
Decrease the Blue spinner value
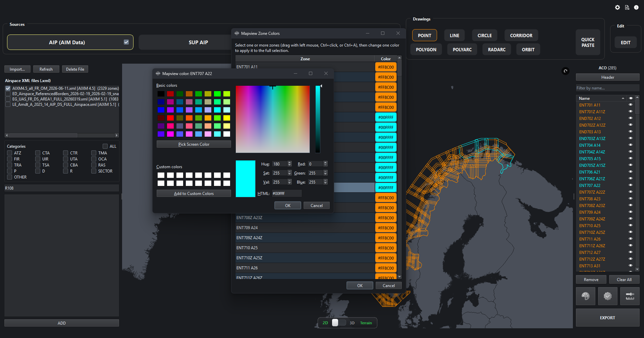pos(325,183)
